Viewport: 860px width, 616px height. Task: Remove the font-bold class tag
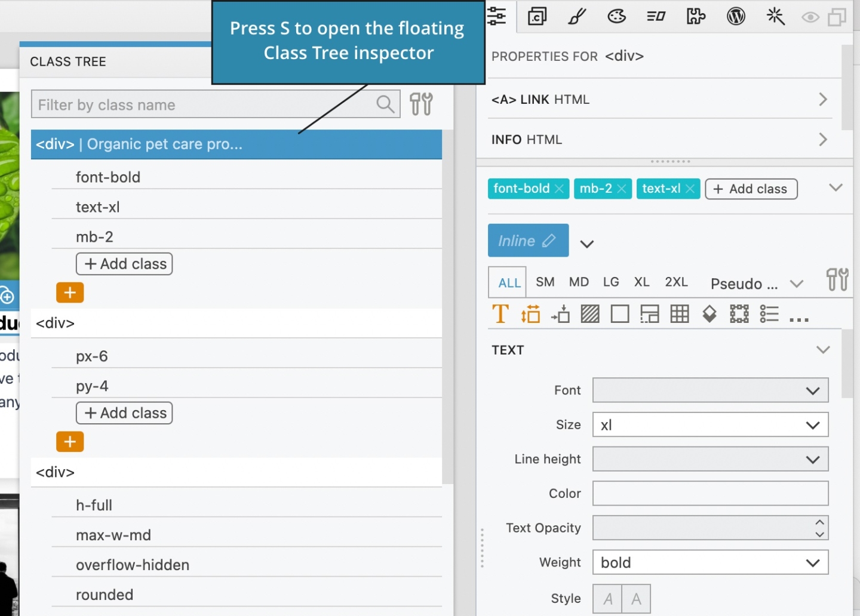point(560,189)
